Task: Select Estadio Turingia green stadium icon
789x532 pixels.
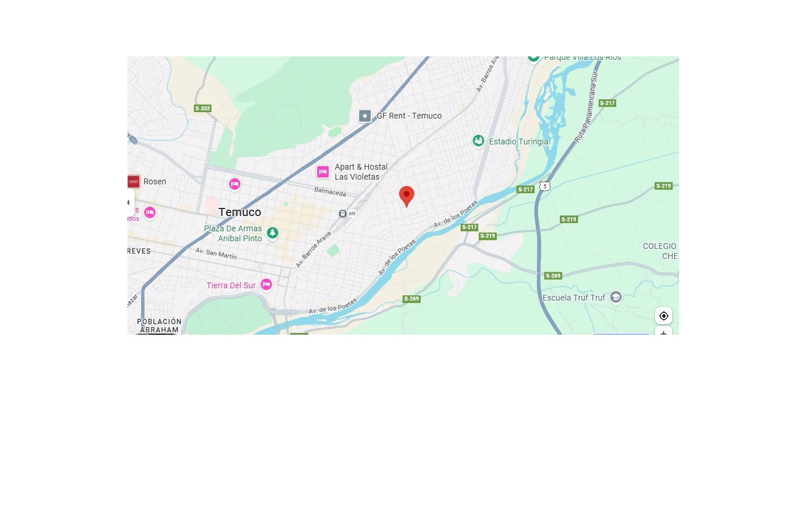Action: pos(479,141)
